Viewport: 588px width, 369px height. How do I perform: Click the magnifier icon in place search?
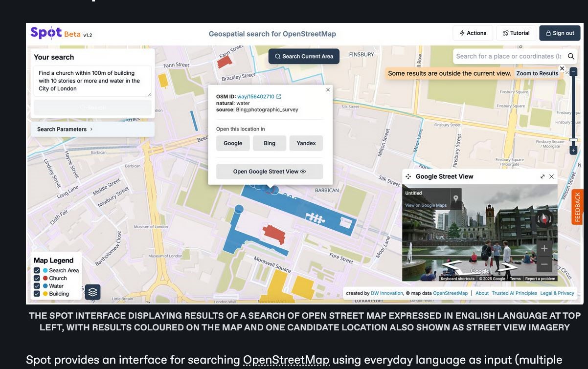571,56
